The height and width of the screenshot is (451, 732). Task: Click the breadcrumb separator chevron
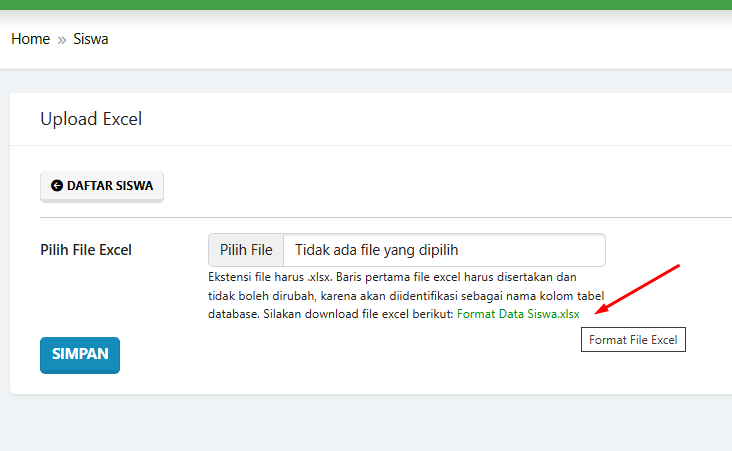[62, 40]
